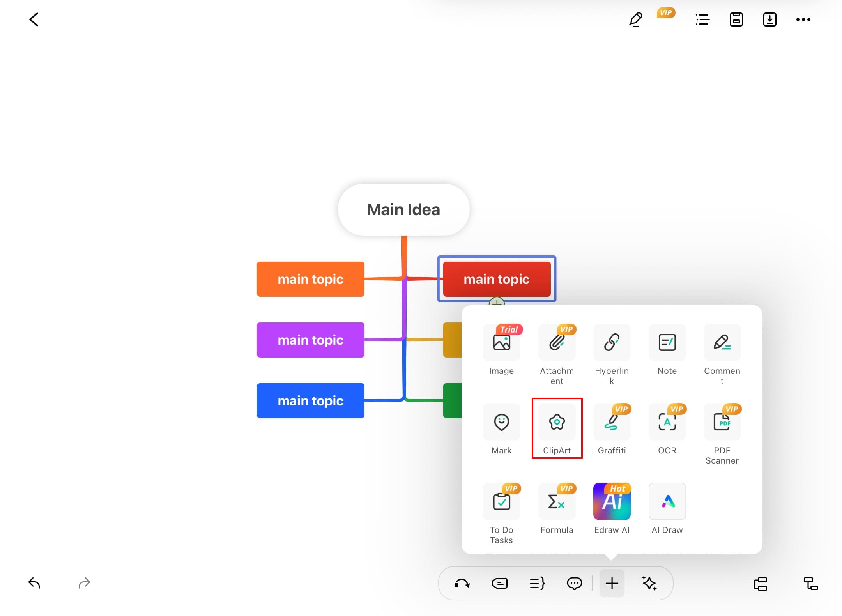Launch the OCR text scanner
842x616 pixels.
click(x=667, y=423)
